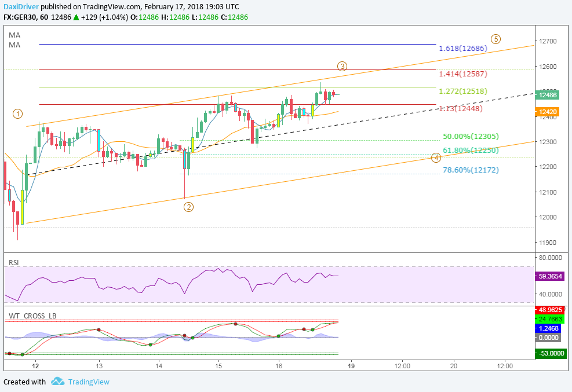
Task: Click the 12100 price axis label
Action: (x=548, y=192)
